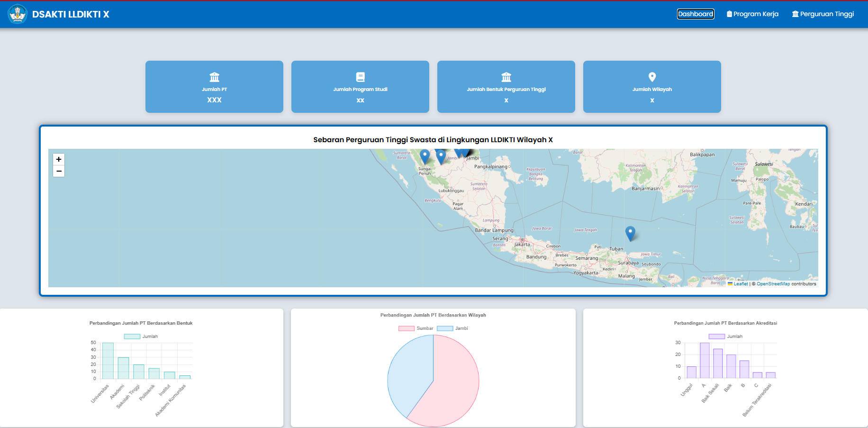Click the map marker left of the Jambi label
868x428 pixels.
click(441, 156)
